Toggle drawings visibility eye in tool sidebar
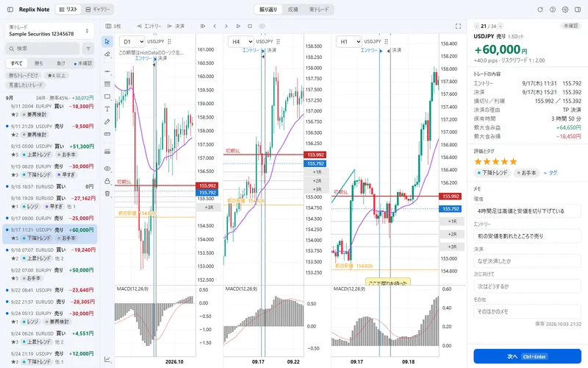This screenshot has height=368, width=588. click(107, 169)
